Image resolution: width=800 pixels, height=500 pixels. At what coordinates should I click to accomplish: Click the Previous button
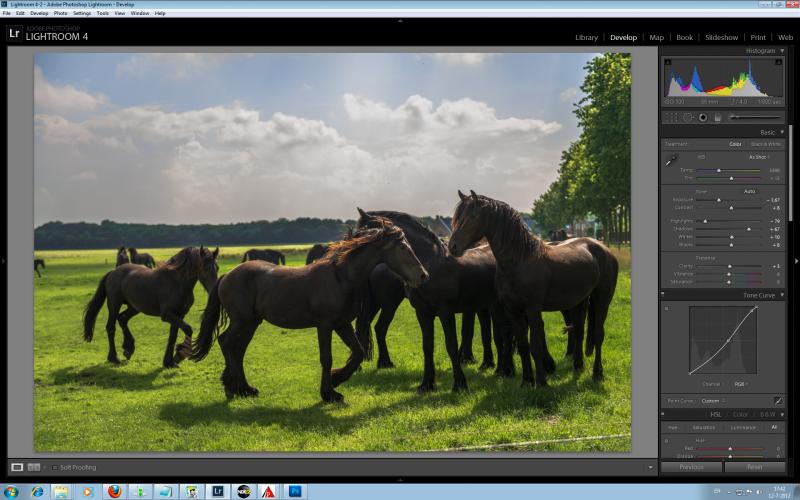pos(691,467)
